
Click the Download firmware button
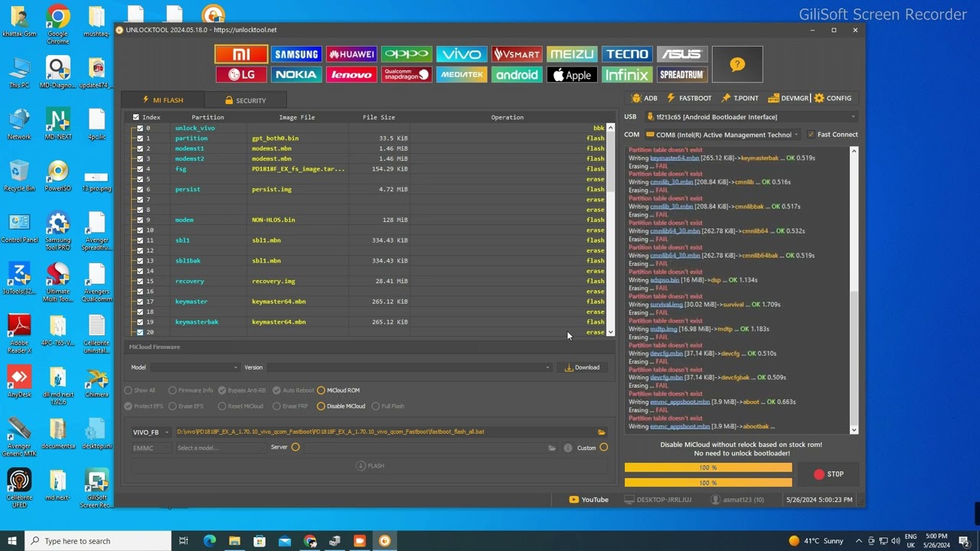coord(583,367)
